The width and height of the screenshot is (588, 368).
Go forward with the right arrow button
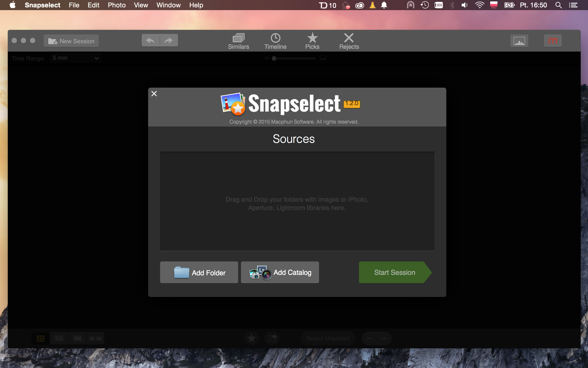click(x=169, y=40)
